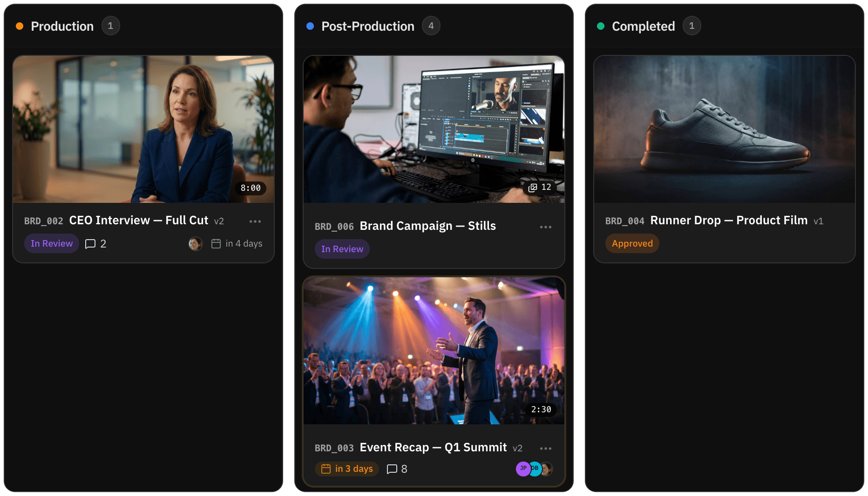Click the 2:30 duration label
The image size is (868, 496).
pyautogui.click(x=541, y=409)
